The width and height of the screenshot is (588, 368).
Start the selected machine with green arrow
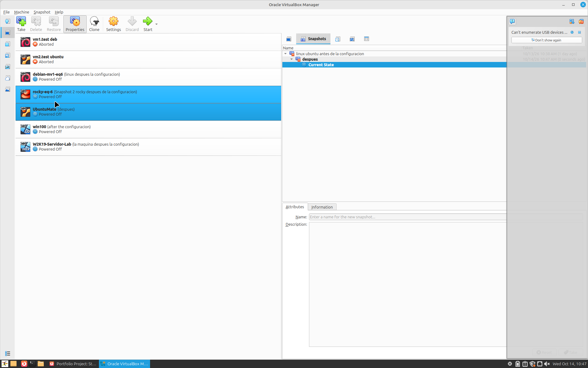(148, 24)
